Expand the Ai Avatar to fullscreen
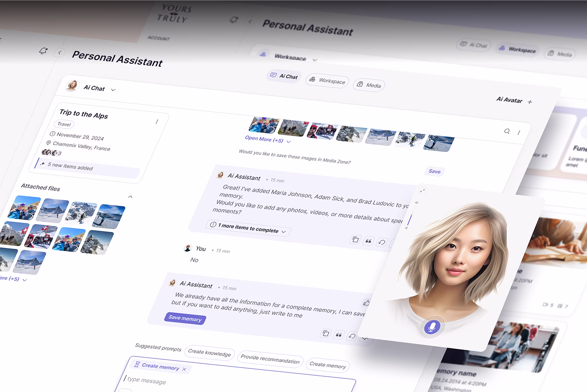 423,190
